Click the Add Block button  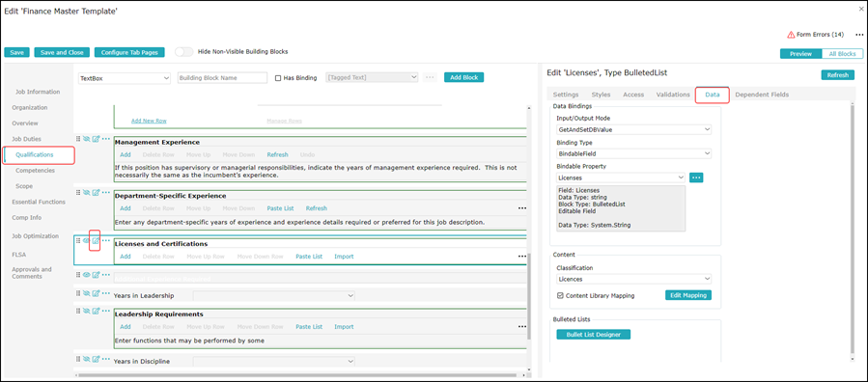[x=463, y=77]
